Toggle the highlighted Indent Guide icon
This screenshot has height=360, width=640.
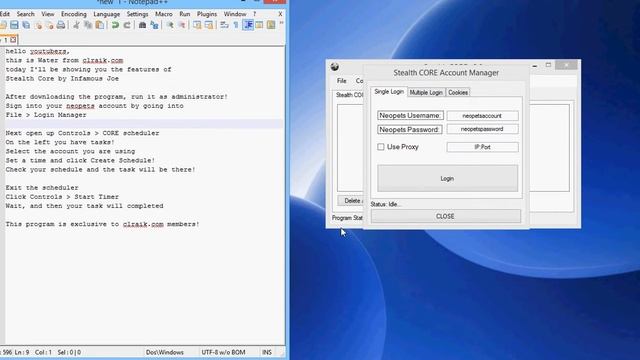pyautogui.click(x=248, y=25)
